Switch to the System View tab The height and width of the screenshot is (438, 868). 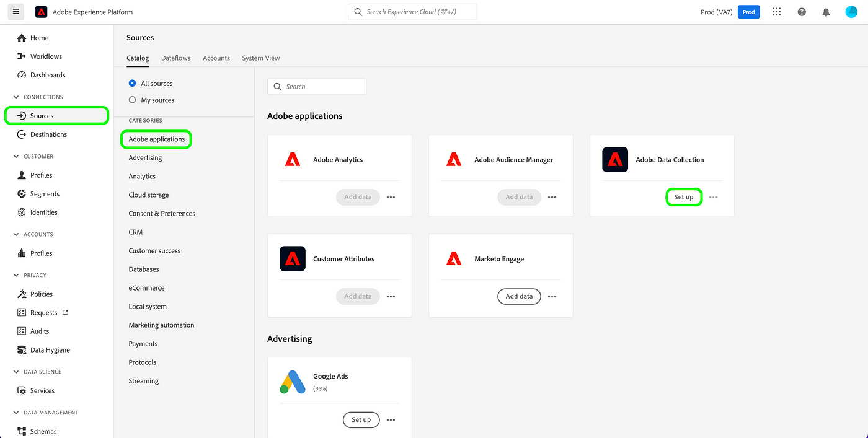tap(261, 58)
